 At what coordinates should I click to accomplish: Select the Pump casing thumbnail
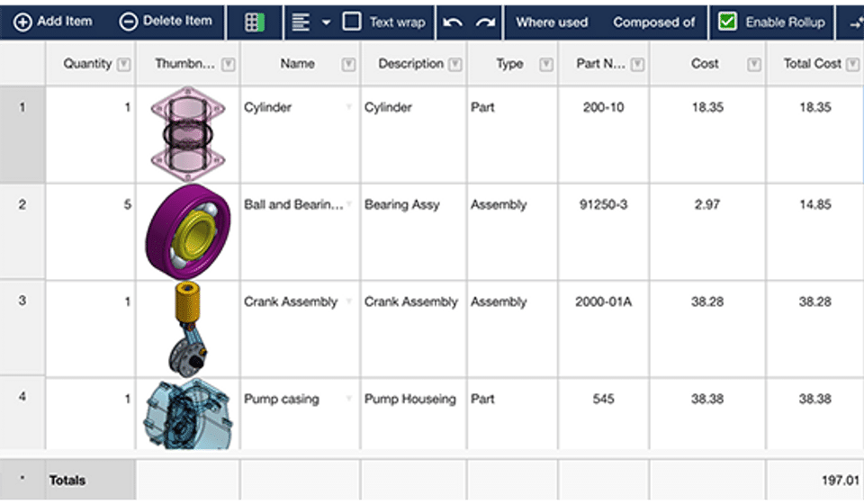188,413
